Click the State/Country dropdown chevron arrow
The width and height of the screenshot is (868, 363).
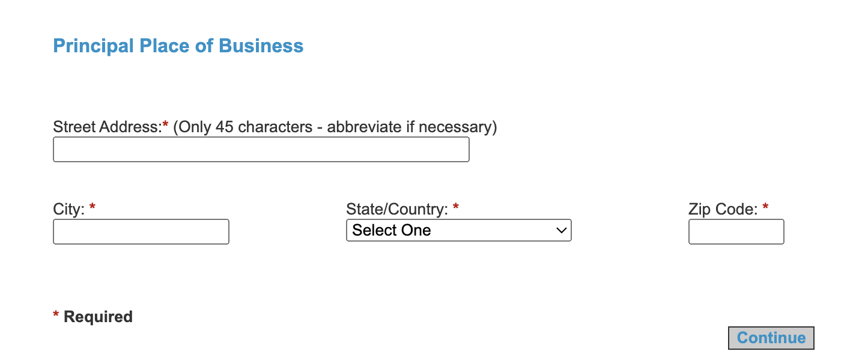coord(560,230)
